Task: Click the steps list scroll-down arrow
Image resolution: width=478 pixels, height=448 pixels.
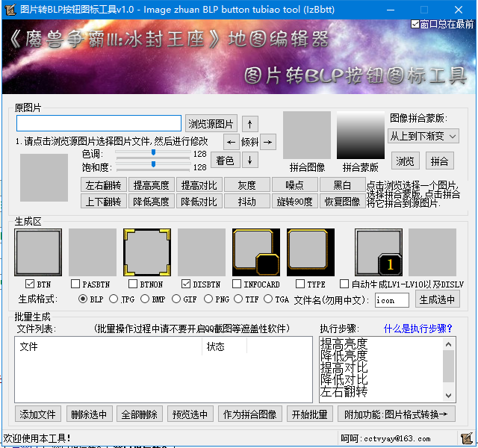Action: tap(448, 396)
